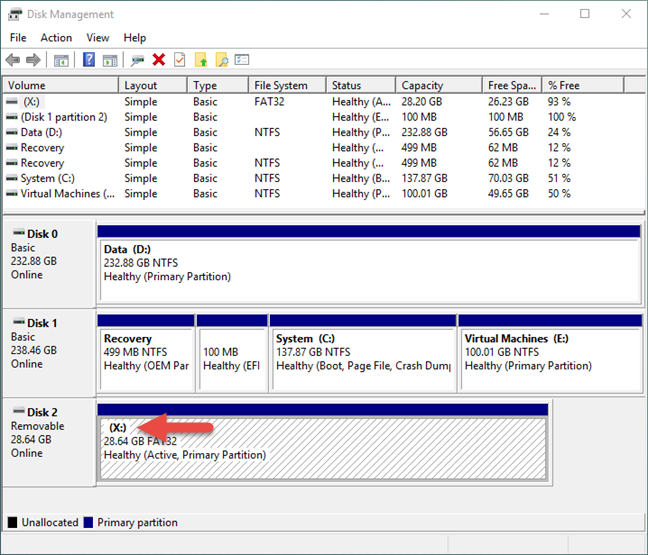Viewport: 648px width, 555px height.
Task: Click drive icon beside System (C:) row
Action: 12,178
